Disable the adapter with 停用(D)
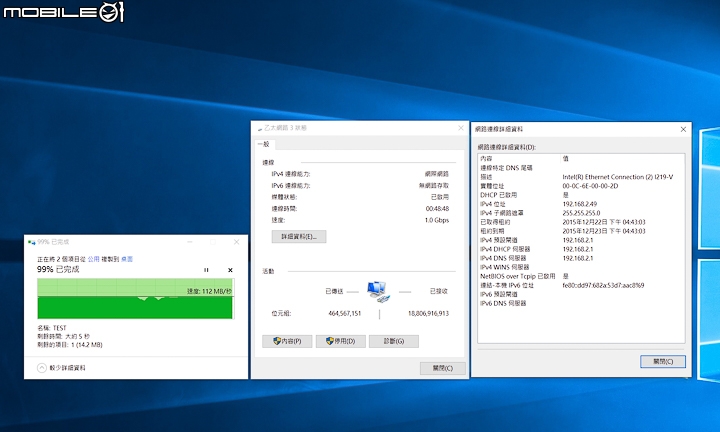Screen dimensions: 720x432 [x=341, y=341]
